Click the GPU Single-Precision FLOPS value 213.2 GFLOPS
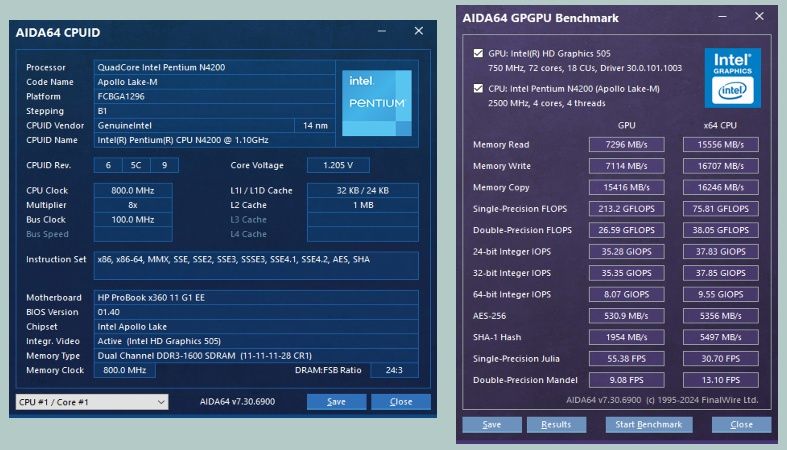 click(x=626, y=209)
